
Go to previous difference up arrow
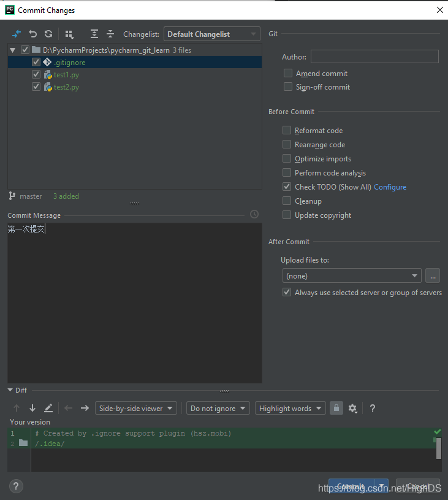[17, 408]
